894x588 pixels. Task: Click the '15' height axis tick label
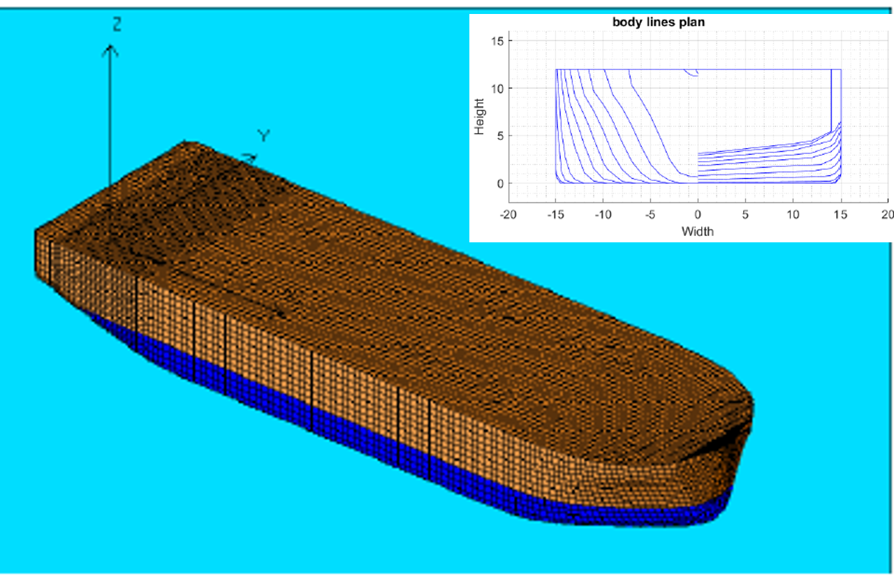click(x=497, y=41)
